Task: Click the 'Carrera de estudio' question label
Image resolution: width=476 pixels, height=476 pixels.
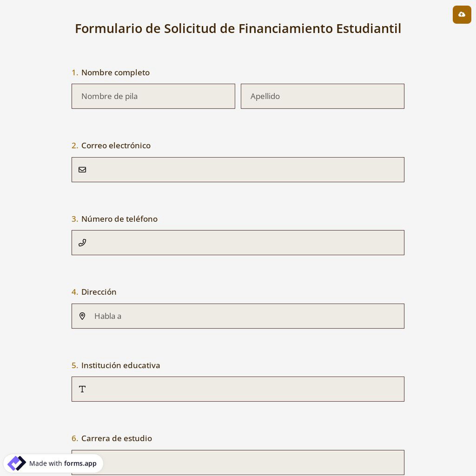Action: (117, 438)
